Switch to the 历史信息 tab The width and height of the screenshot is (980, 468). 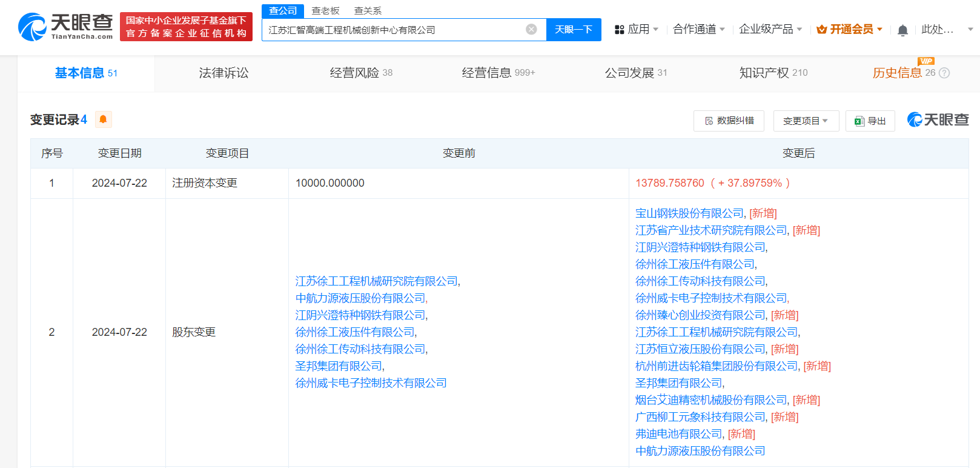904,73
